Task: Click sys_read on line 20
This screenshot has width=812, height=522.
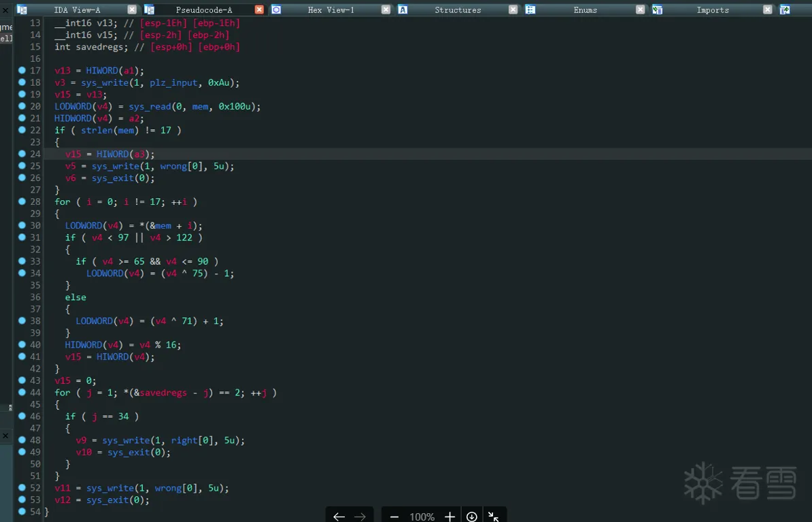Action: tap(150, 106)
